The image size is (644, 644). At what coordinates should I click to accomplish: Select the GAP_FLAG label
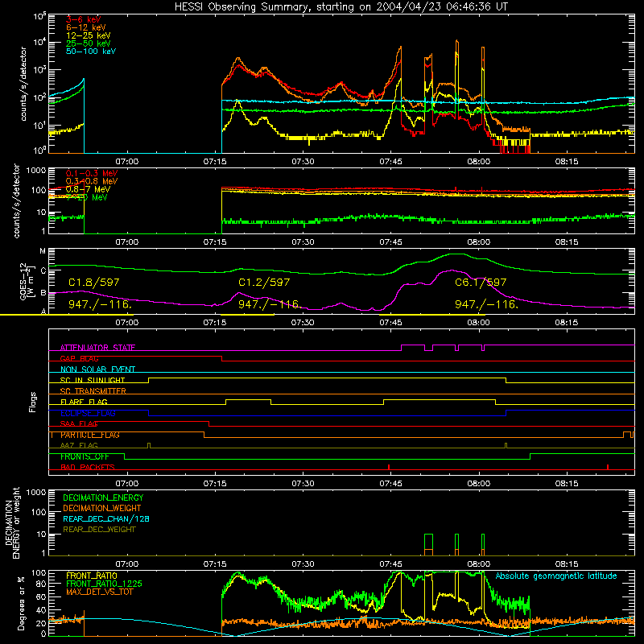point(79,358)
